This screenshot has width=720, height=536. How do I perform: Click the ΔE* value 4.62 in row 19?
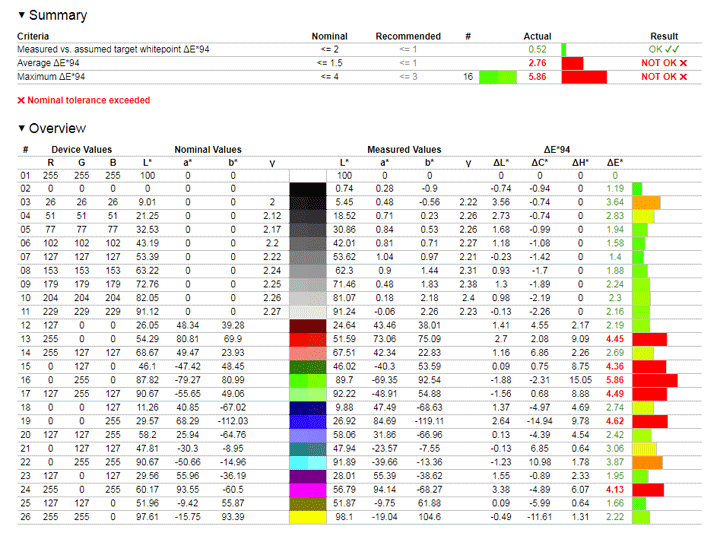pos(615,421)
